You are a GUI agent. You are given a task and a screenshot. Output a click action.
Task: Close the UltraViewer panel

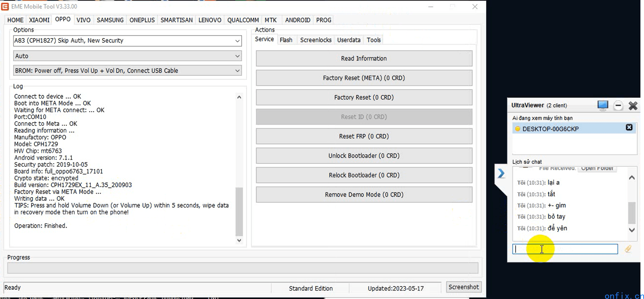pyautogui.click(x=633, y=106)
